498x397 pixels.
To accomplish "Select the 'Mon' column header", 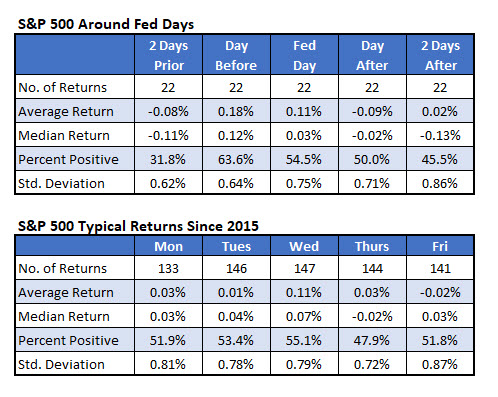I will pyautogui.click(x=168, y=246).
